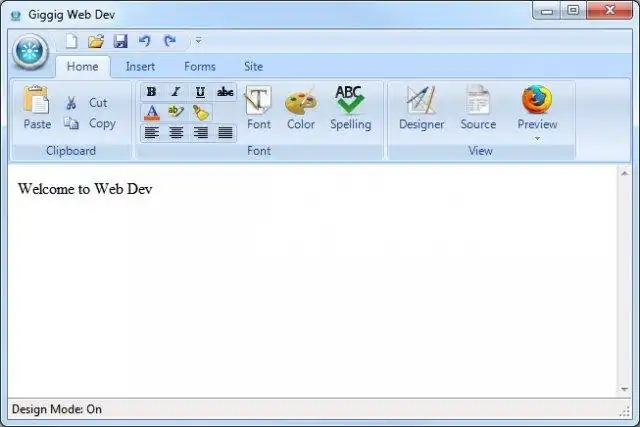The image size is (640, 427).
Task: Run the Spelling check
Action: [x=351, y=108]
